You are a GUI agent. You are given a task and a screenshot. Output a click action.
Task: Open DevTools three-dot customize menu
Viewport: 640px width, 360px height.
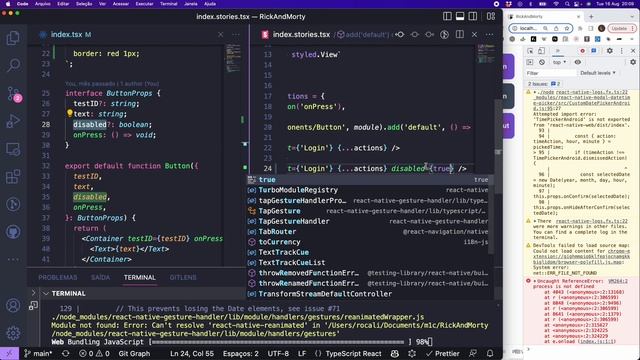pos(622,51)
